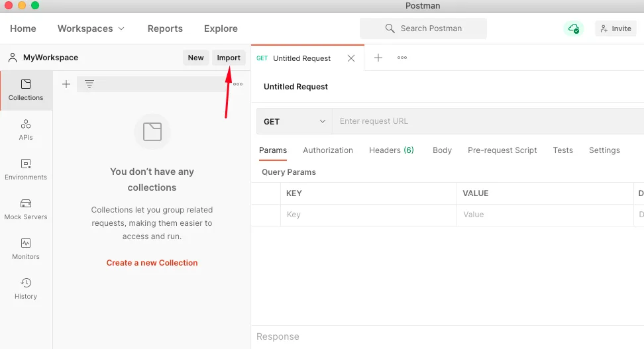The image size is (644, 349).
Task: Open the Mock Servers sidebar panel
Action: [x=26, y=209]
